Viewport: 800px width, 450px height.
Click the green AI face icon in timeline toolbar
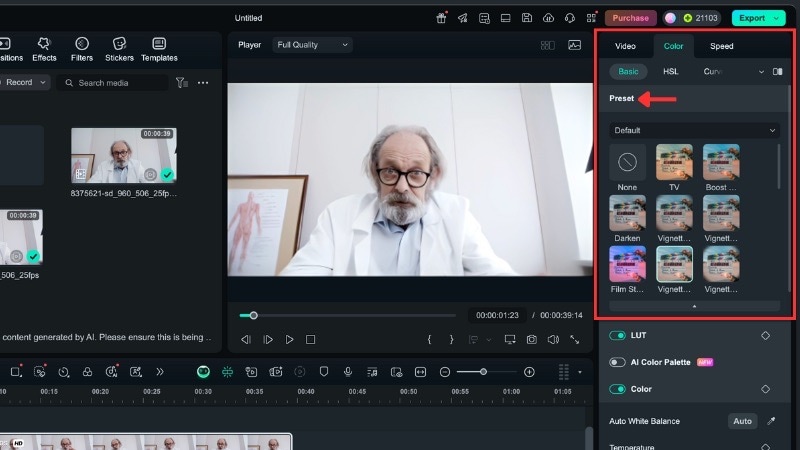[x=203, y=372]
